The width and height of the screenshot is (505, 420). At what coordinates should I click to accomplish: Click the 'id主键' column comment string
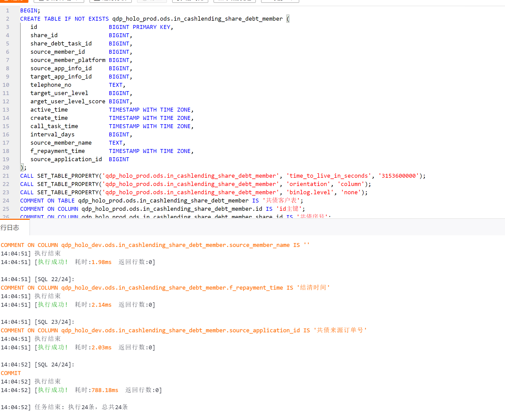click(x=289, y=209)
